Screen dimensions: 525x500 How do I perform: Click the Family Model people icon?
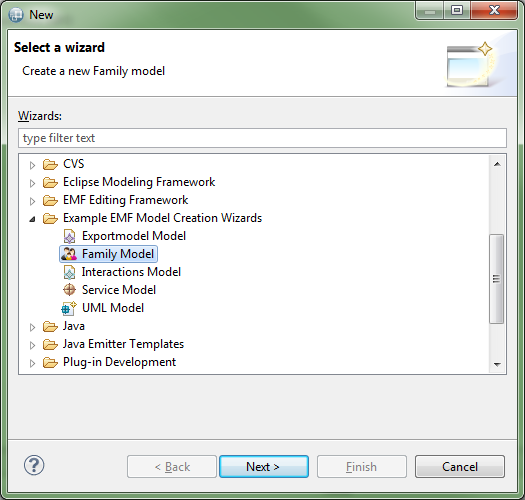(x=69, y=254)
